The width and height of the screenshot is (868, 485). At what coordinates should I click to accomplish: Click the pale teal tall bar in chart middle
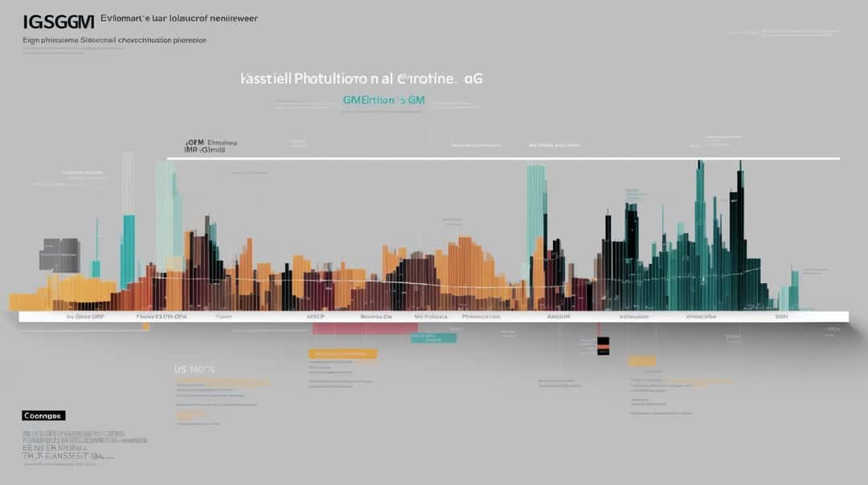click(535, 211)
